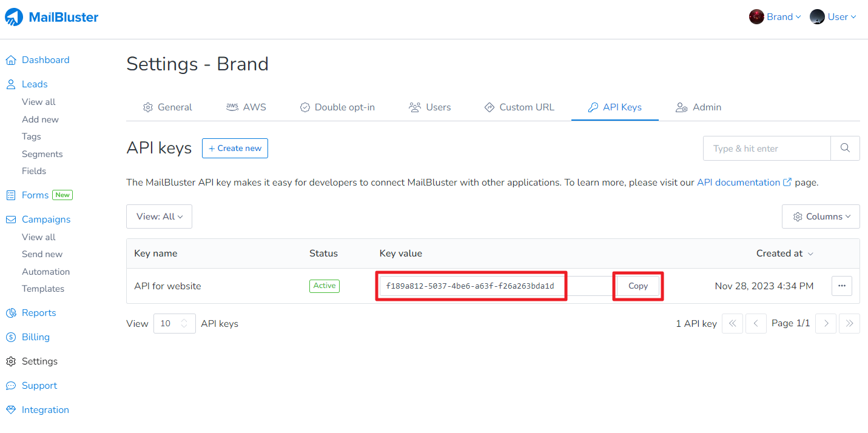Image resolution: width=868 pixels, height=433 pixels.
Task: Open the three-dot menu for API for website
Action: pyautogui.click(x=841, y=286)
